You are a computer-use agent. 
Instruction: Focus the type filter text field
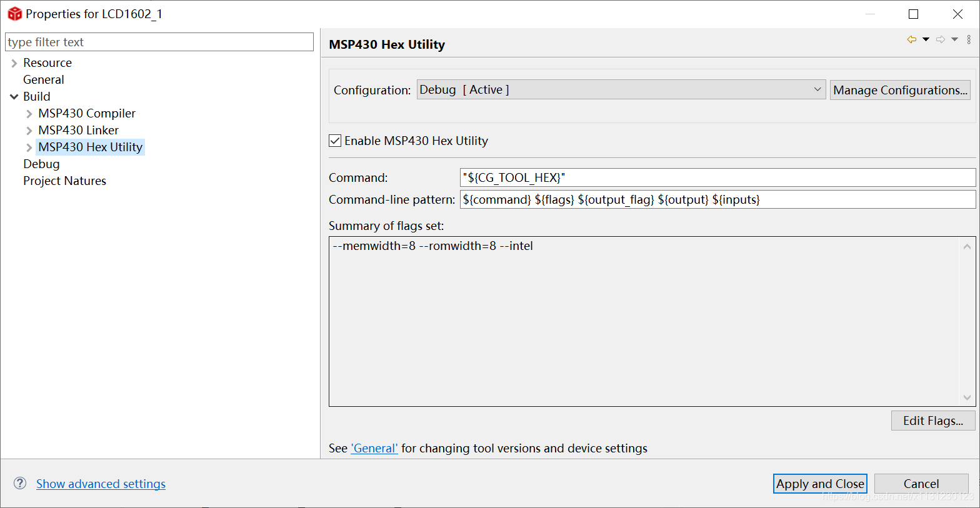(159, 42)
